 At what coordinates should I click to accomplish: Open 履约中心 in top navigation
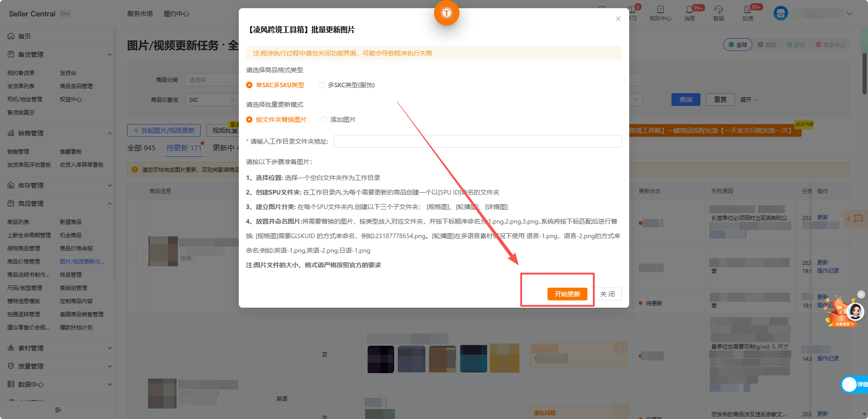pyautogui.click(x=176, y=14)
